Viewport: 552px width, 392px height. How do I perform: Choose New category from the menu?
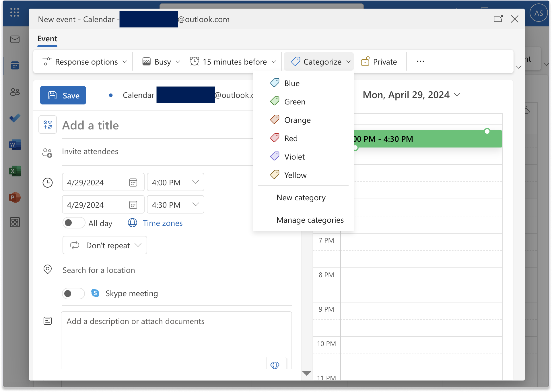[x=301, y=197]
